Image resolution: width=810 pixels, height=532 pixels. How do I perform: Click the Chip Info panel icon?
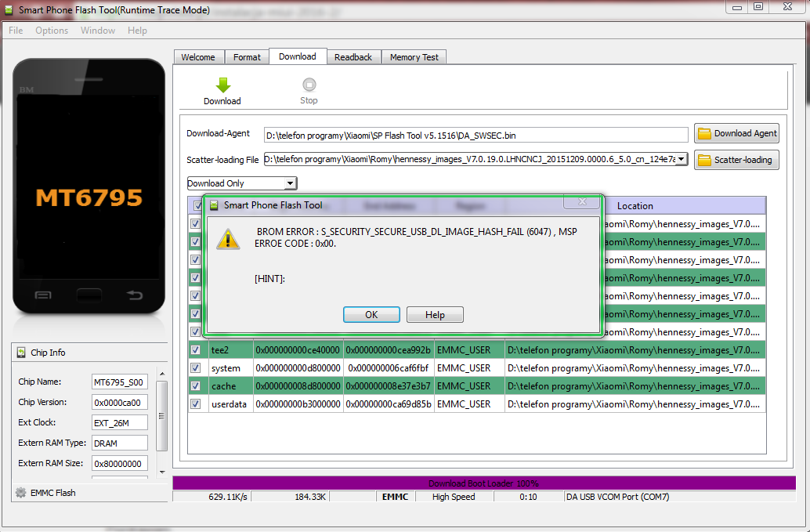(21, 353)
